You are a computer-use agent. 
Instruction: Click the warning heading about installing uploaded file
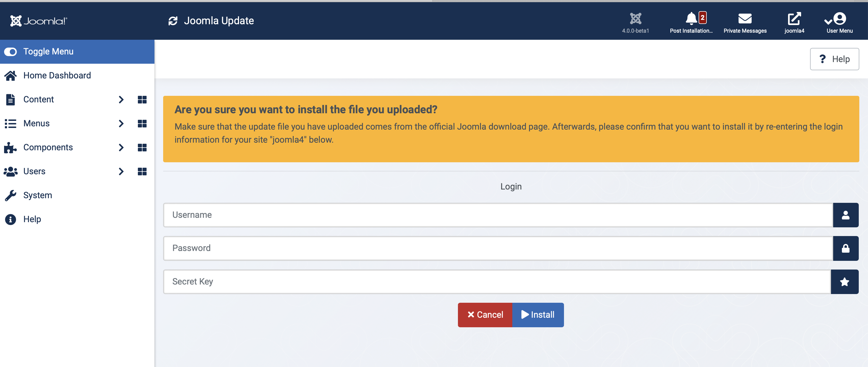pos(306,109)
